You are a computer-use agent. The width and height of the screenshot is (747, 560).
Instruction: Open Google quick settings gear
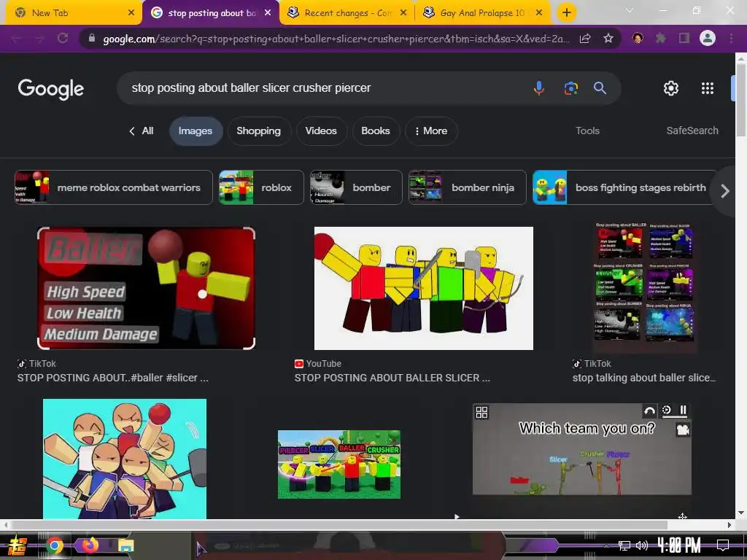tap(671, 88)
